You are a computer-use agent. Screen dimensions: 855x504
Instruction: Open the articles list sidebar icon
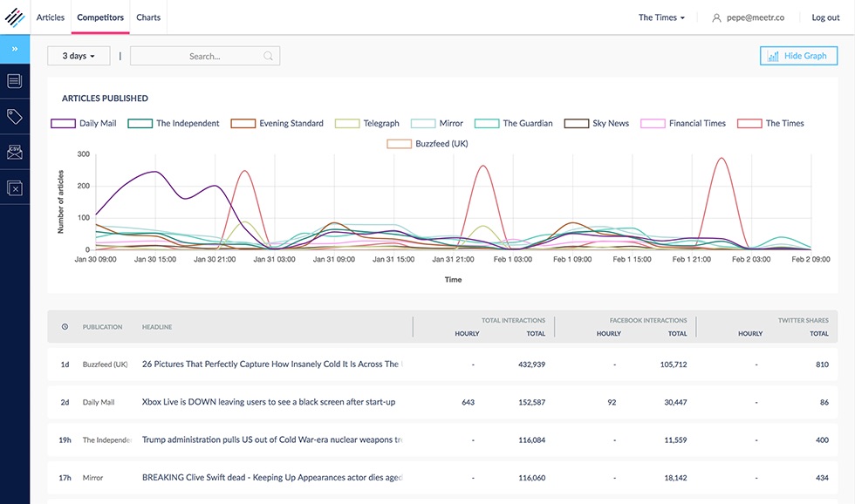[14, 81]
